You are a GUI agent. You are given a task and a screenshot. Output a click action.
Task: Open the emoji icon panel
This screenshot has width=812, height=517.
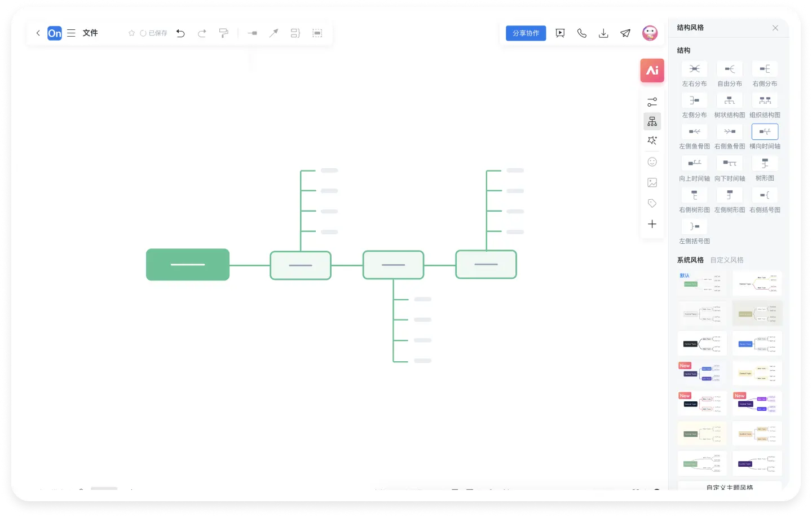[x=652, y=162]
